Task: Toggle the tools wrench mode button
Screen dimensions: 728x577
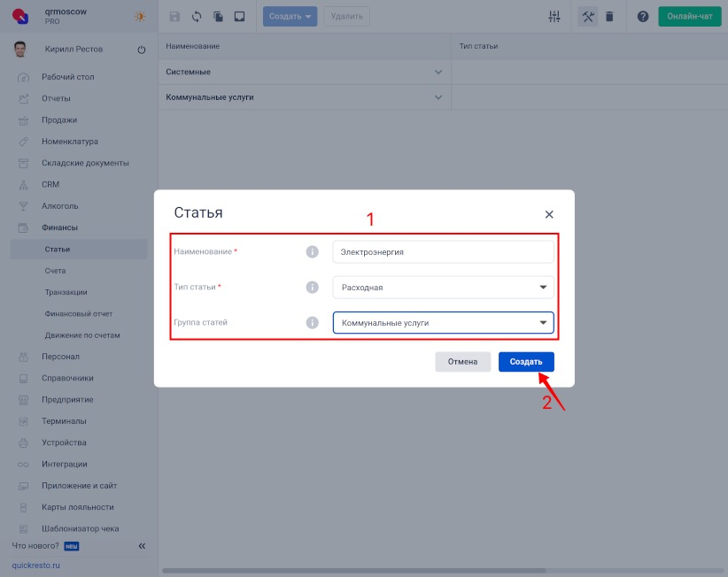Action: 587,16
